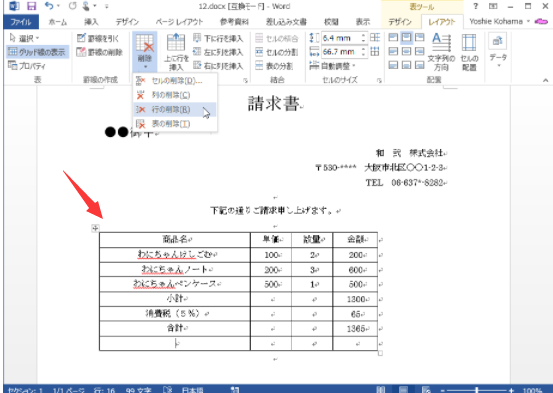Click the ribbon display options icon
This screenshot has height=393, width=553.
click(x=493, y=6)
